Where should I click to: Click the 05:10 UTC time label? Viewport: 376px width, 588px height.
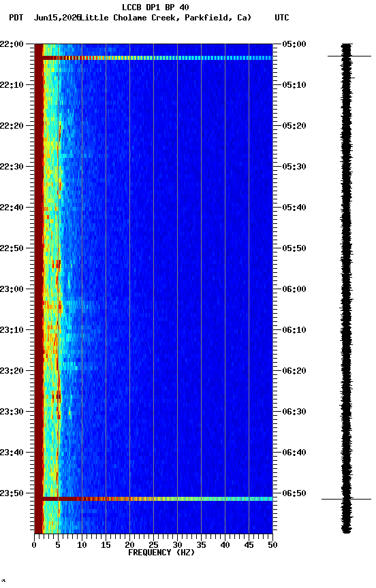click(294, 85)
